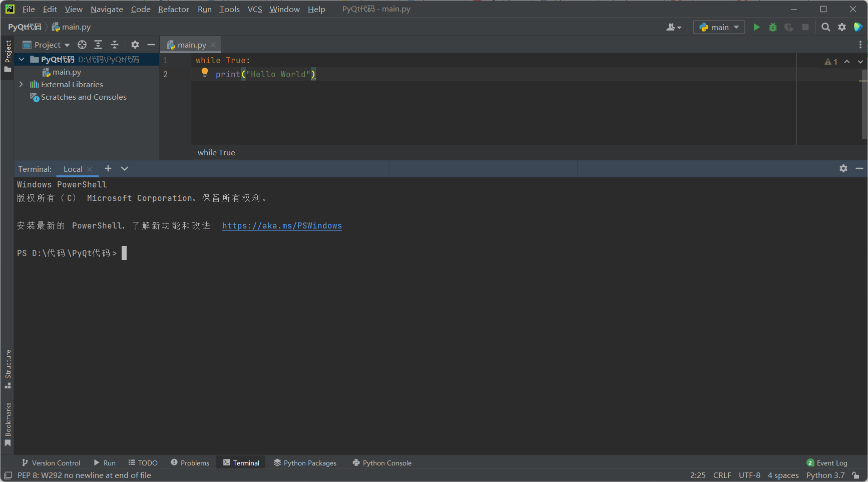Toggle Bookmarks side tool window
The height and width of the screenshot is (482, 868).
click(8, 424)
